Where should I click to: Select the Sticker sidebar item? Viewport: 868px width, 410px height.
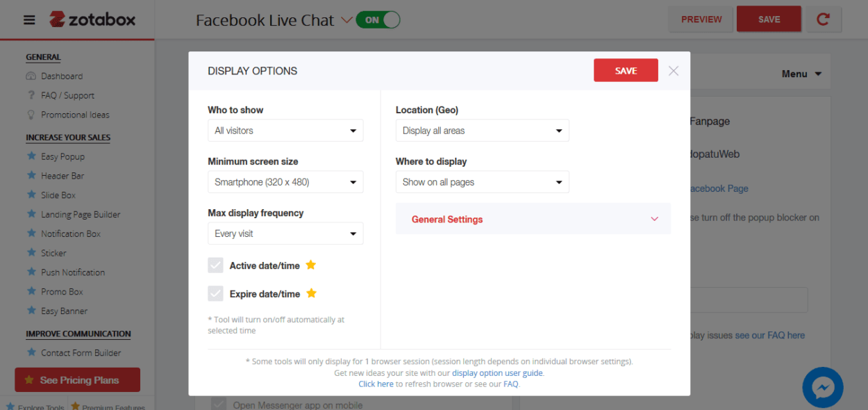point(53,253)
